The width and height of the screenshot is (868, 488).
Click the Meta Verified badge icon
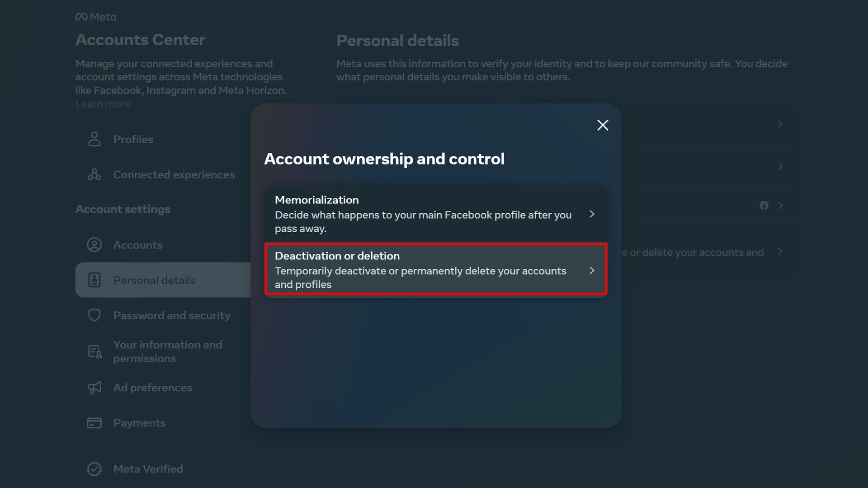tap(94, 469)
